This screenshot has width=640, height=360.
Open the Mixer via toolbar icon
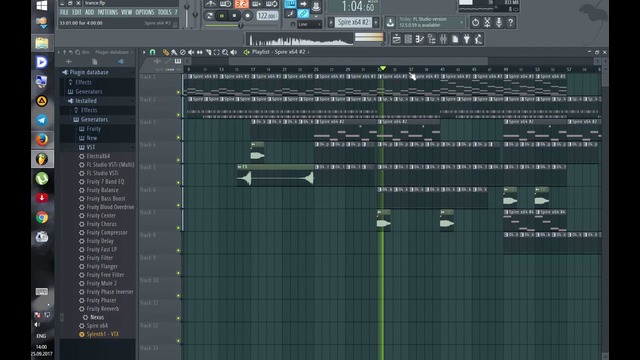point(443,39)
